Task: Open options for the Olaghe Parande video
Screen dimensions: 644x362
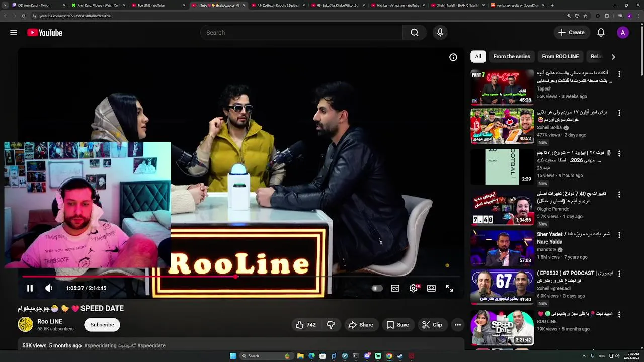Action: (x=619, y=194)
